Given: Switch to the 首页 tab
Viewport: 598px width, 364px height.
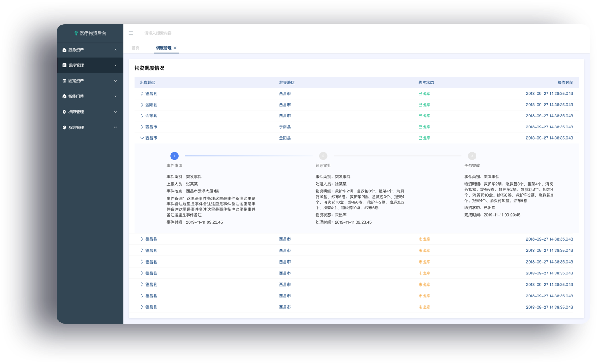Looking at the screenshot, I should [135, 48].
